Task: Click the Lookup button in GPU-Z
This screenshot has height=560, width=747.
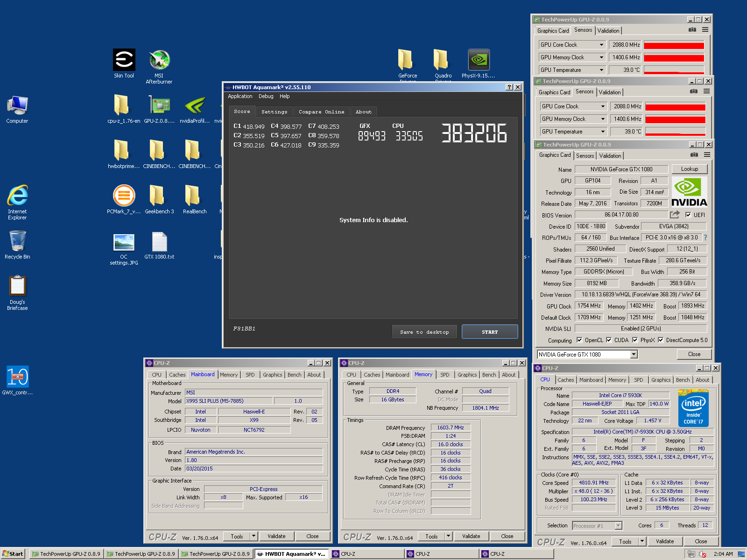Action: click(690, 169)
